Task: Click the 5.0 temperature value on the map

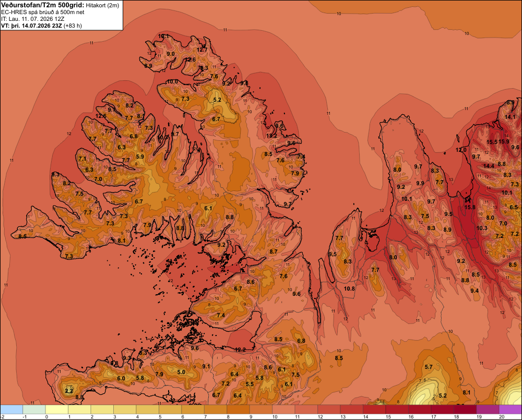Action: (x=181, y=372)
